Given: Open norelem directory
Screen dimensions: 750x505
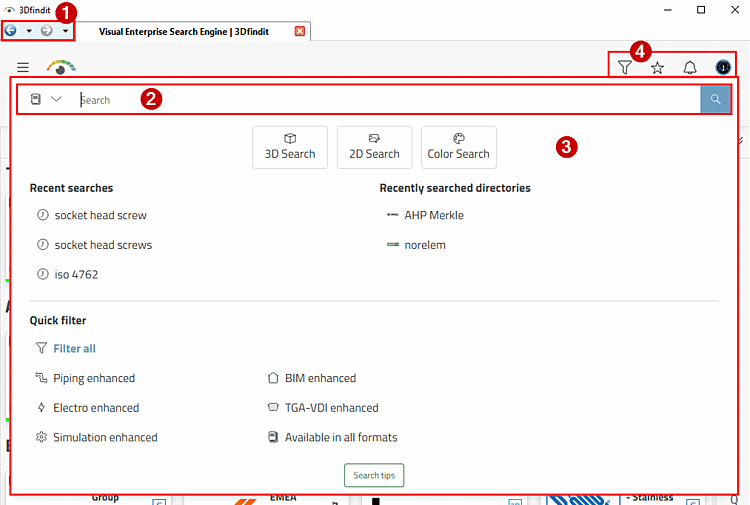Looking at the screenshot, I should click(425, 245).
